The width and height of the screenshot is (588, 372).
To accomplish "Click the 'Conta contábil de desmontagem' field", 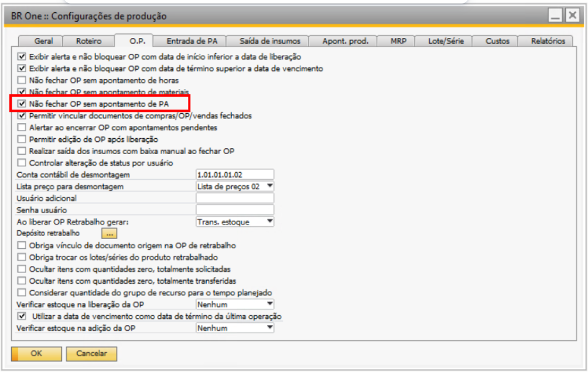I will pyautogui.click(x=235, y=175).
